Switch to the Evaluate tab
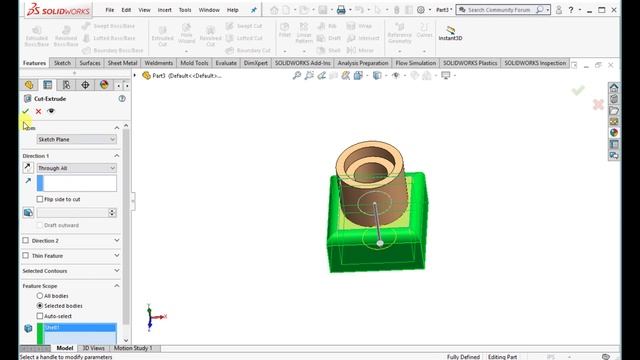 coord(226,63)
